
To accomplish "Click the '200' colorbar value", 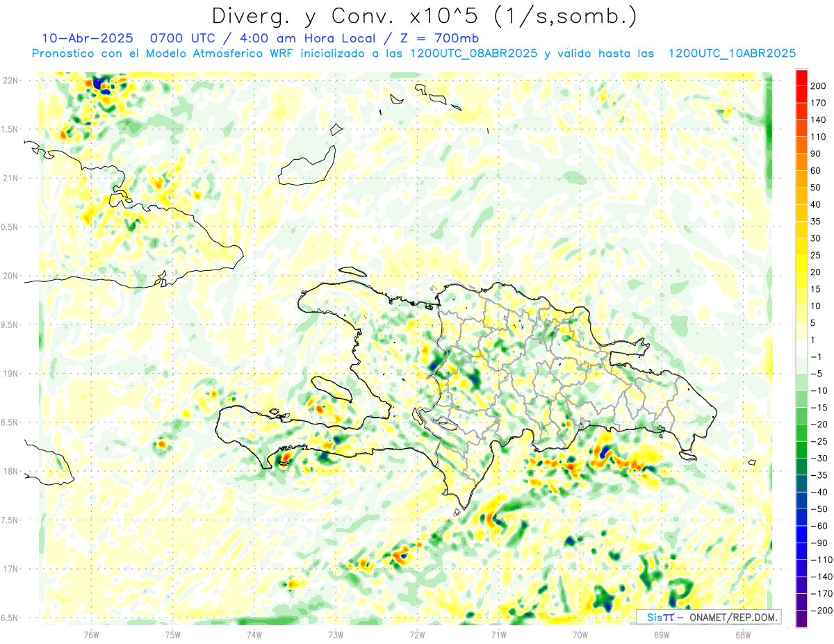I will click(x=819, y=86).
